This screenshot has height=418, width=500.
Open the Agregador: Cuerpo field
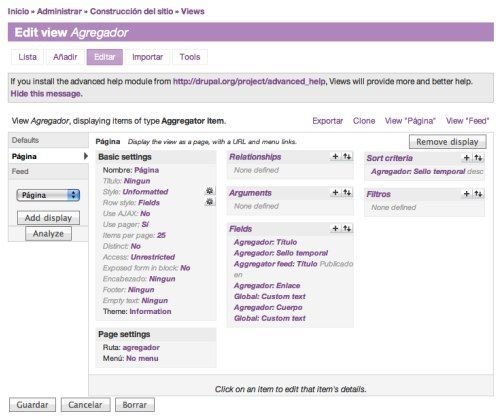point(268,307)
